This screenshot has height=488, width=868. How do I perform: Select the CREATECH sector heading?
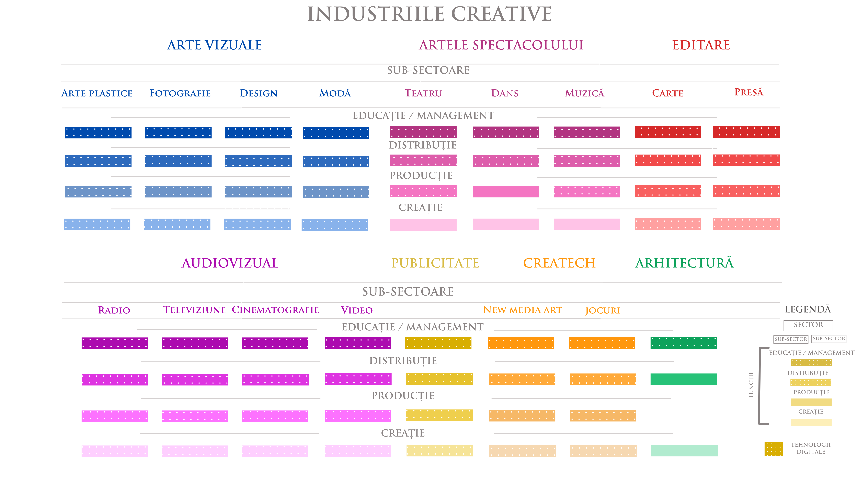559,263
